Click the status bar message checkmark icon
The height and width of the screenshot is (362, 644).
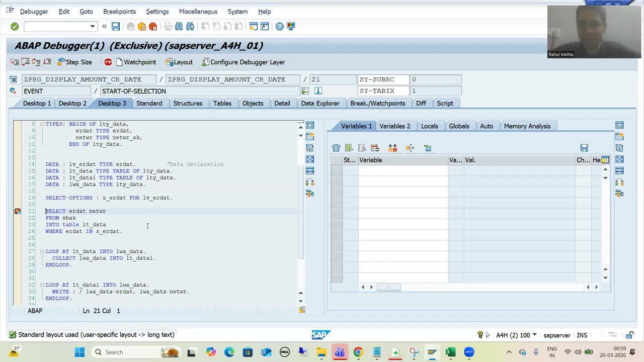[x=13, y=335]
